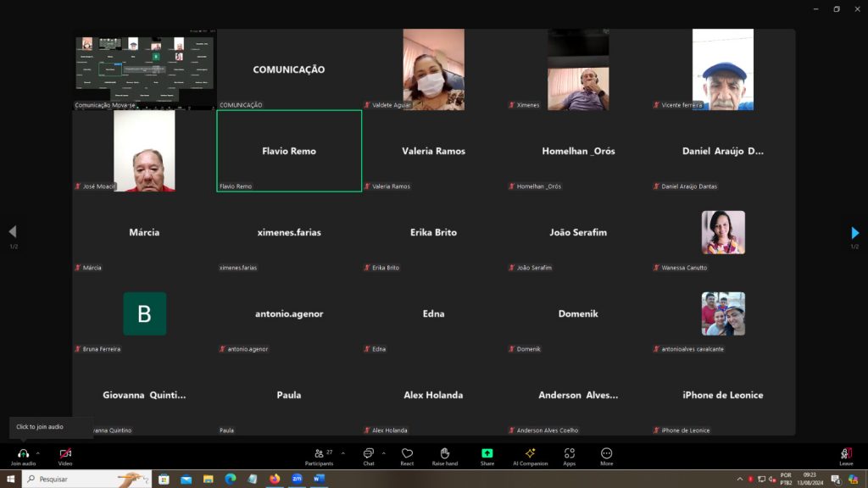The image size is (868, 488).
Task: Click the Windows taskbar search box
Action: point(85,479)
